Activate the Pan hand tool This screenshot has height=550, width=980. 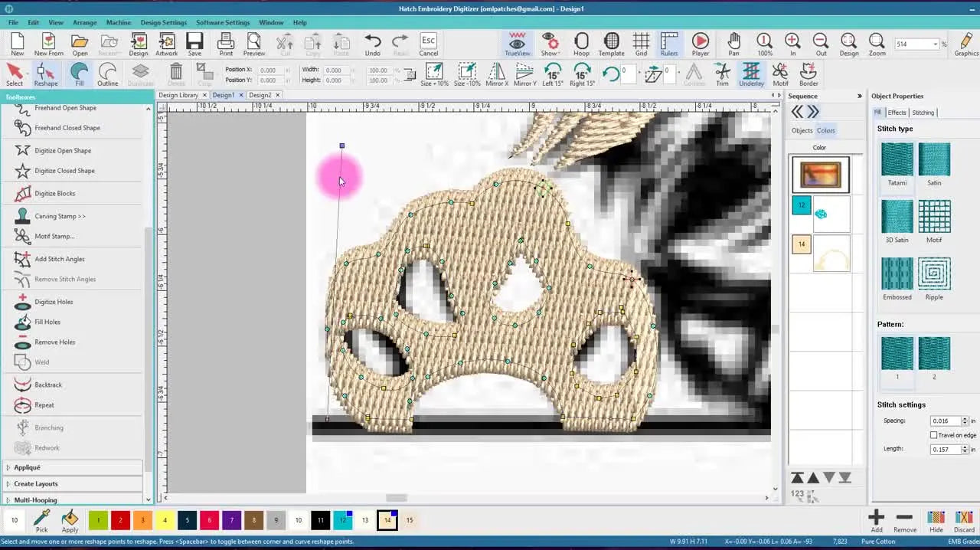coord(733,44)
